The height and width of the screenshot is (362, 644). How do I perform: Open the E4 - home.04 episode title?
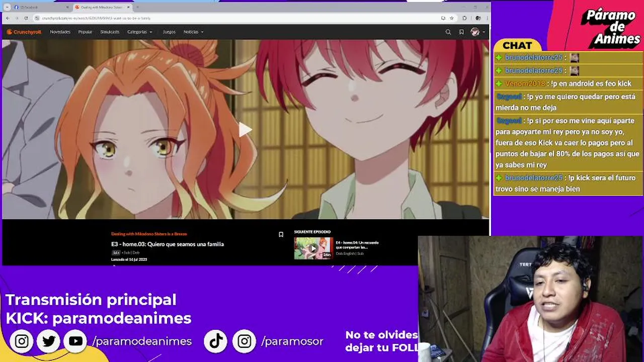coord(357,245)
